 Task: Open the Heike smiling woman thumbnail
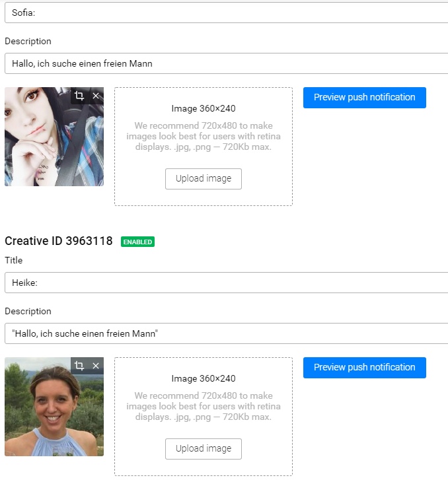[x=54, y=407]
